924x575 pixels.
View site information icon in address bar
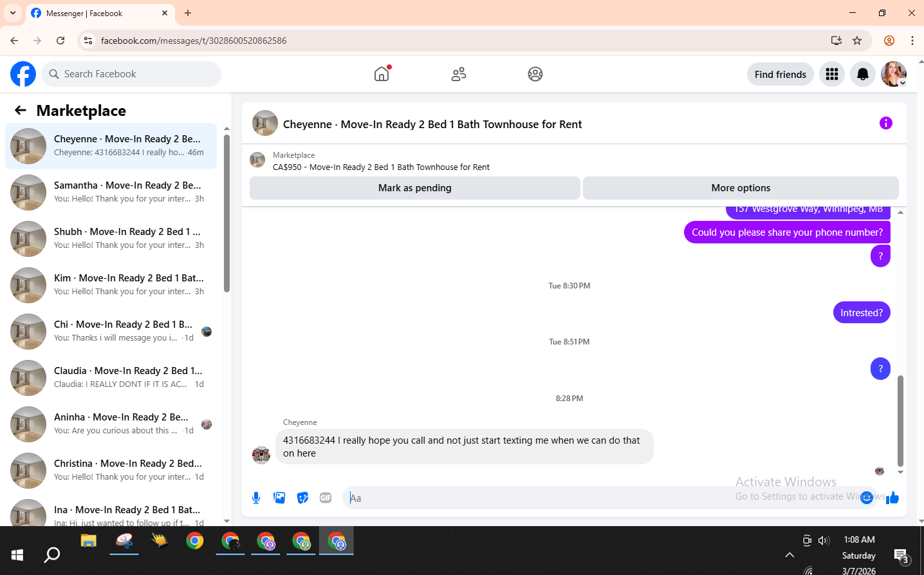coord(88,41)
